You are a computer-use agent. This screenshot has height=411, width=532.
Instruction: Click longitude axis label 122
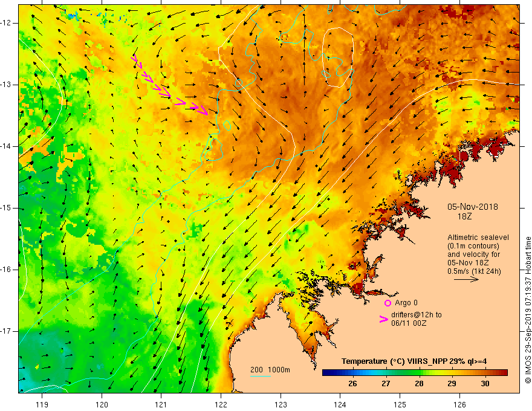[x=221, y=404]
